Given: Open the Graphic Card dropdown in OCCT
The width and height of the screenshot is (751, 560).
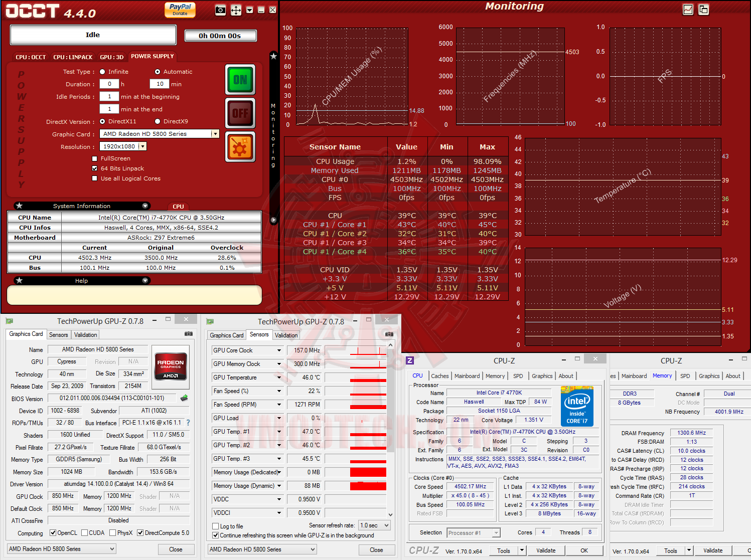Looking at the screenshot, I should click(x=215, y=134).
